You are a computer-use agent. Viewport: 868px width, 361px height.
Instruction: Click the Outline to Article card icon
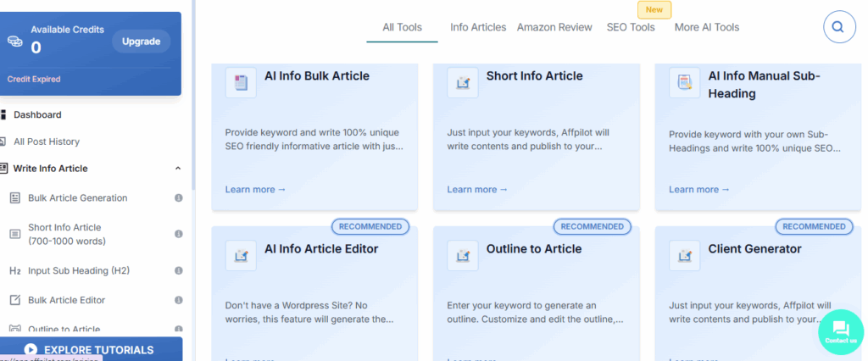pyautogui.click(x=463, y=255)
